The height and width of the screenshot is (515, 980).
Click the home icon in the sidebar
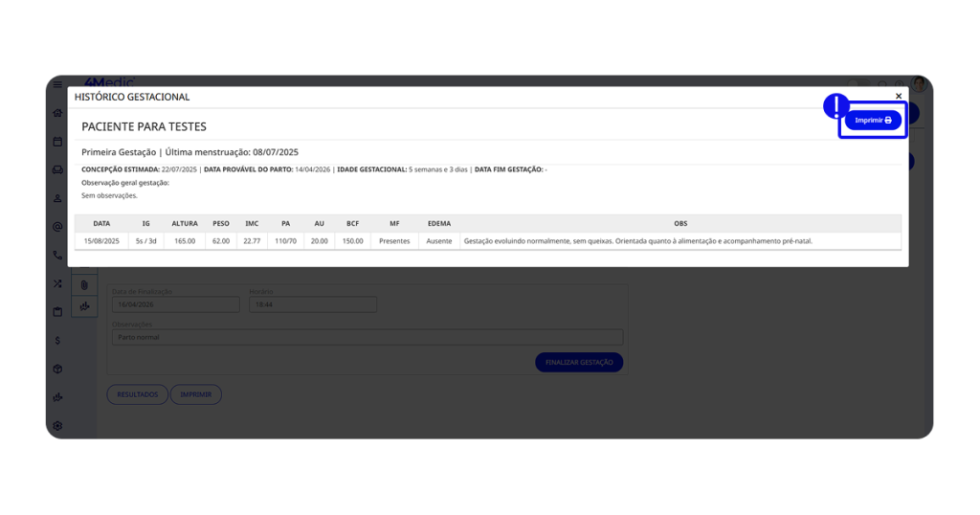pos(57,113)
